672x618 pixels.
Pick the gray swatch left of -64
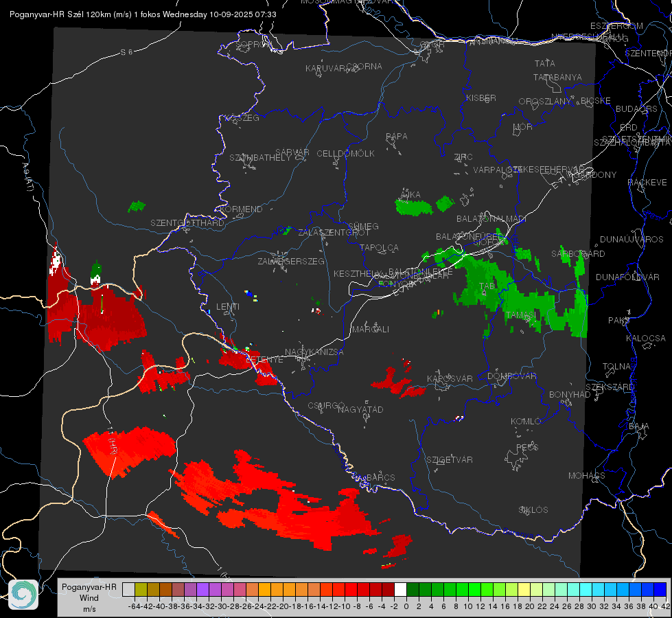click(x=128, y=589)
